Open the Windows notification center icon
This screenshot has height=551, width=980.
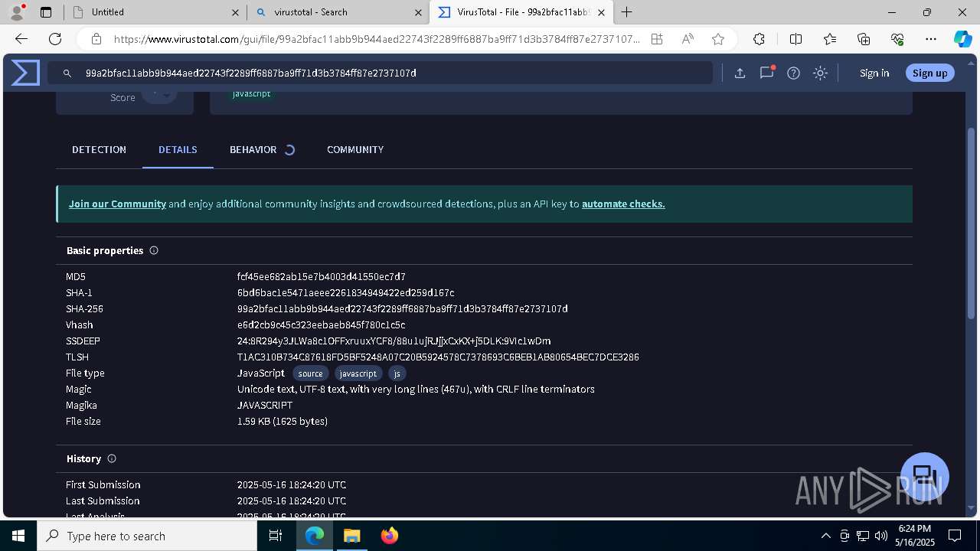click(955, 536)
